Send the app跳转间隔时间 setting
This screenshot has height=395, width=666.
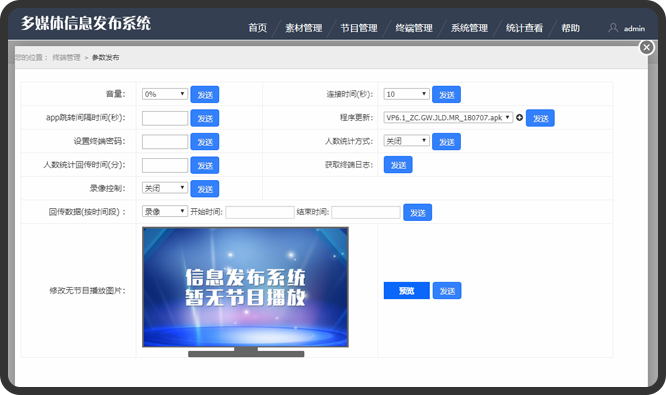(x=205, y=118)
